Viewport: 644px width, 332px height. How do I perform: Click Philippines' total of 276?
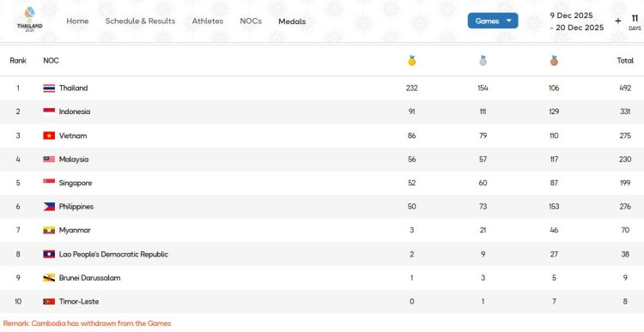click(625, 207)
